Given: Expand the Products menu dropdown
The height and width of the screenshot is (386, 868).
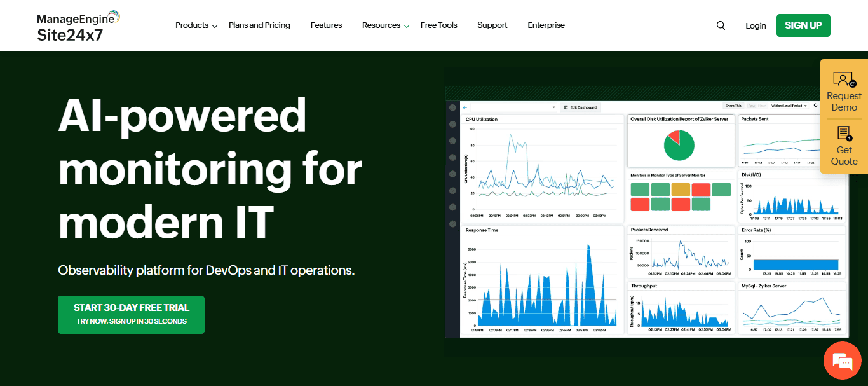Looking at the screenshot, I should pyautogui.click(x=196, y=25).
